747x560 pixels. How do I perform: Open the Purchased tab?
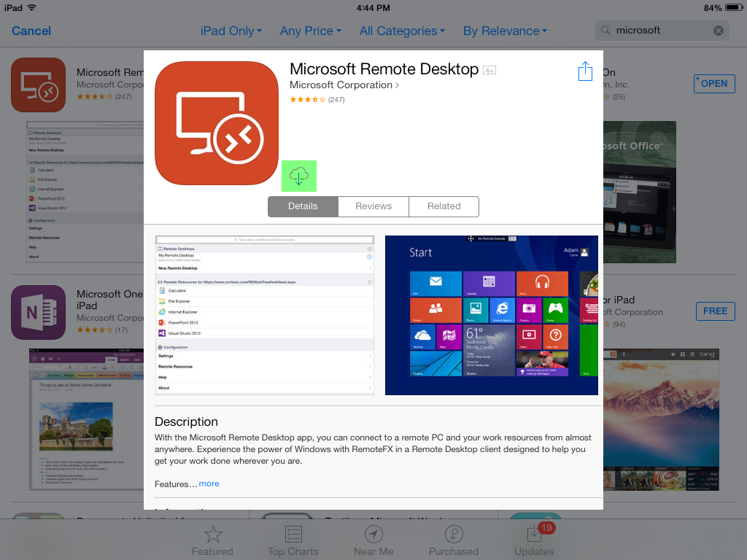coord(454,541)
